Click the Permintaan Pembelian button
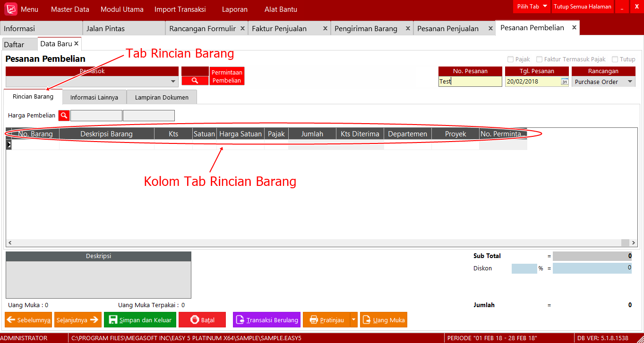Image resolution: width=644 pixels, height=343 pixels. coord(227,76)
